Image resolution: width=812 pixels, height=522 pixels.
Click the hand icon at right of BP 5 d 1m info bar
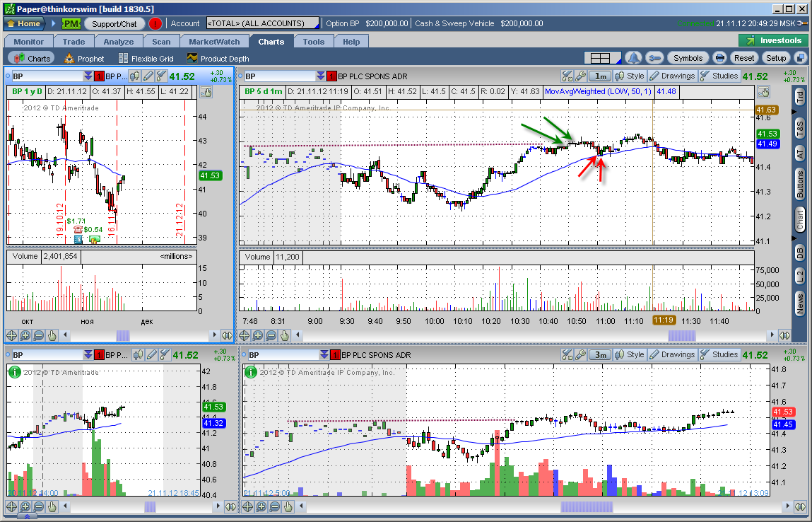click(x=763, y=92)
